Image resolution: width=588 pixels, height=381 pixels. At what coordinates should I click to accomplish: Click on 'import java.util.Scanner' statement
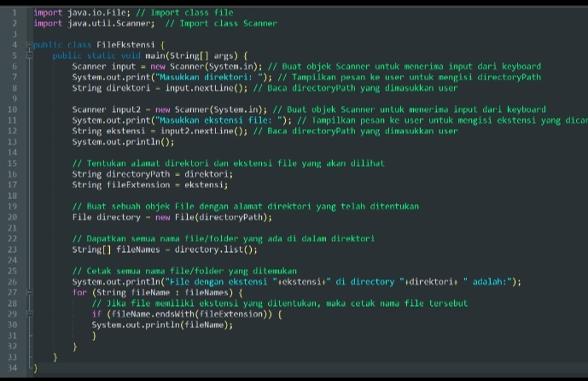[94, 23]
